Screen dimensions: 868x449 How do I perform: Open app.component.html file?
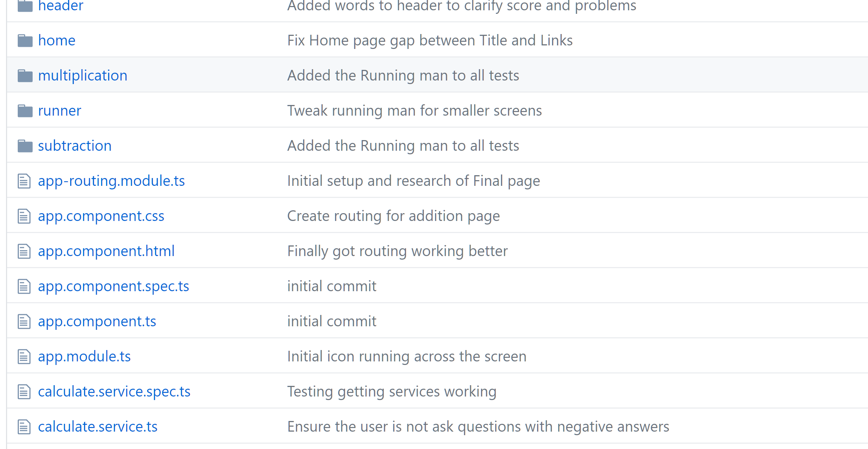106,251
